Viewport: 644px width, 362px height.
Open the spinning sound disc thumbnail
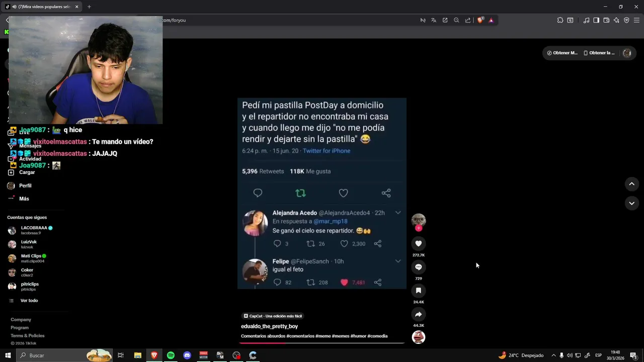pos(419,337)
